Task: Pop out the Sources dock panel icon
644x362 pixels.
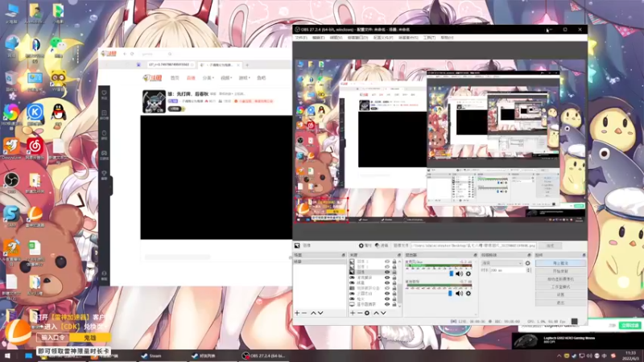Action: pyautogui.click(x=398, y=255)
